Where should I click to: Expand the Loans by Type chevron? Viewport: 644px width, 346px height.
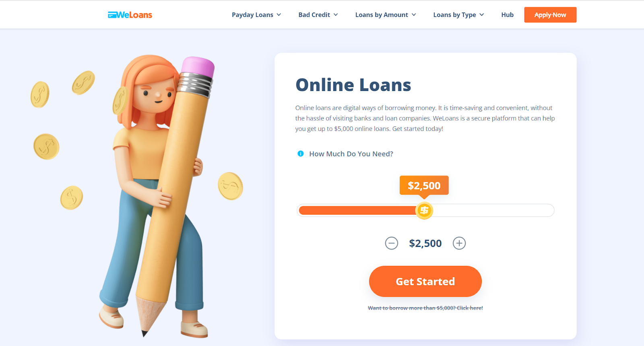482,15
